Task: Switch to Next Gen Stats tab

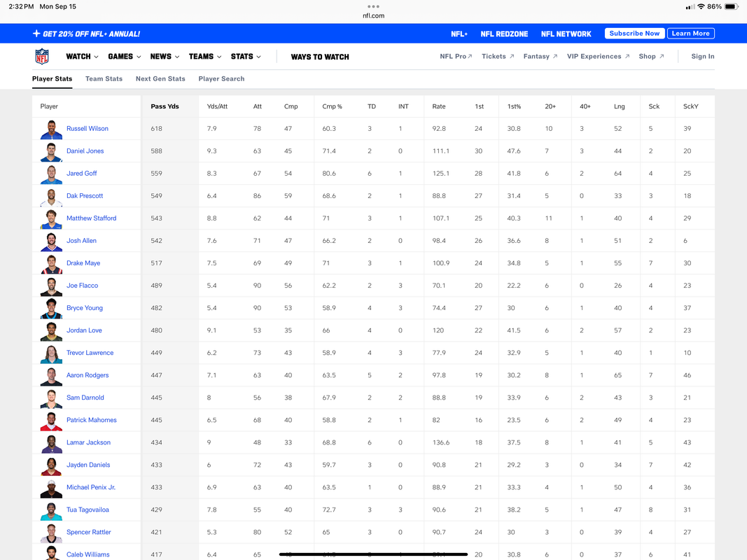Action: pos(160,78)
